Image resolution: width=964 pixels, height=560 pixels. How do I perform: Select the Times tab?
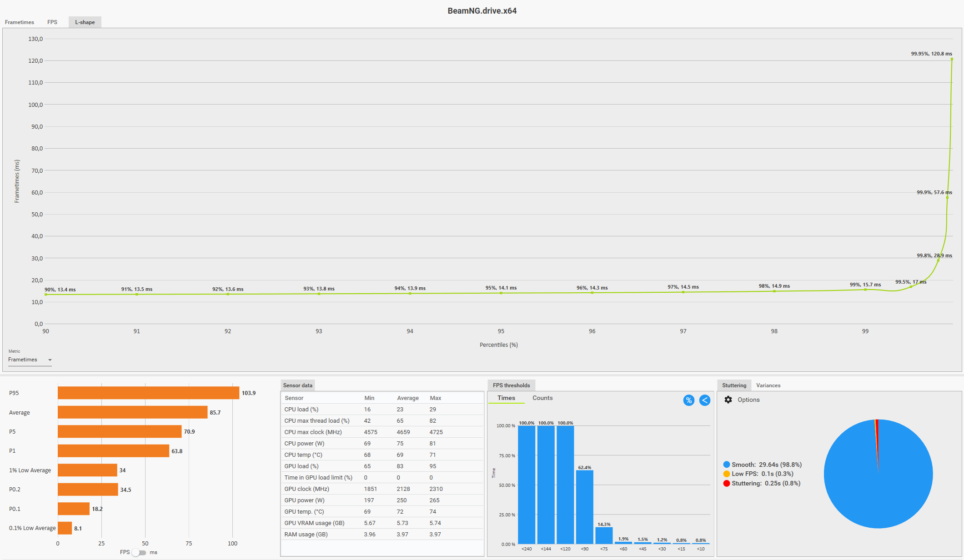(506, 398)
